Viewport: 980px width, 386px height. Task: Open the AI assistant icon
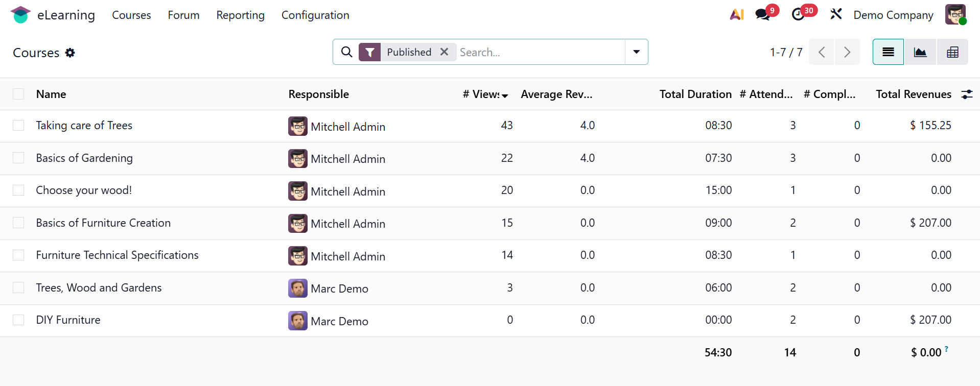[736, 15]
